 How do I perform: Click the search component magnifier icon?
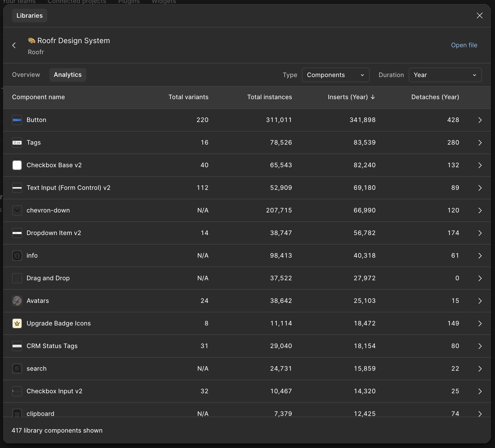(x=17, y=369)
